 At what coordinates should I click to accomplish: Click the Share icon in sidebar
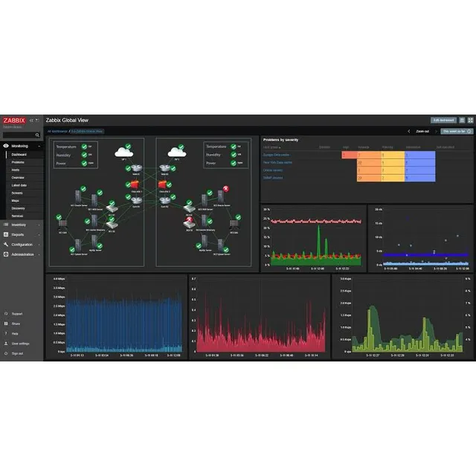[6, 324]
